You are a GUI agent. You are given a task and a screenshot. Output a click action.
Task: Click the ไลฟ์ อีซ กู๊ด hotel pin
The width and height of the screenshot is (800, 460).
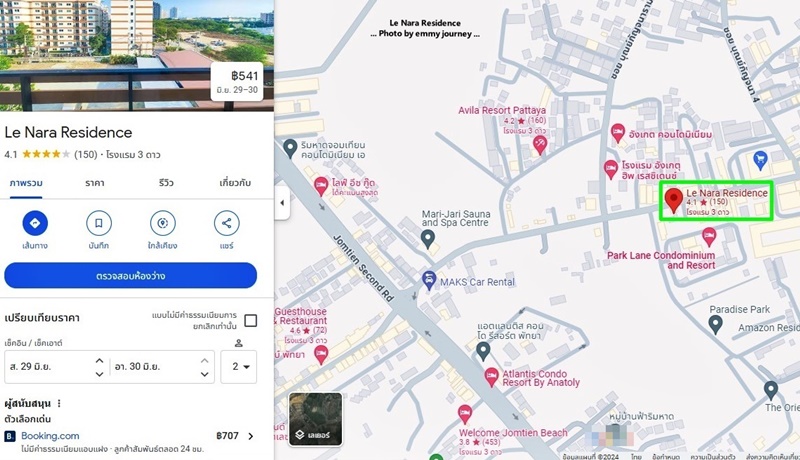point(320,186)
